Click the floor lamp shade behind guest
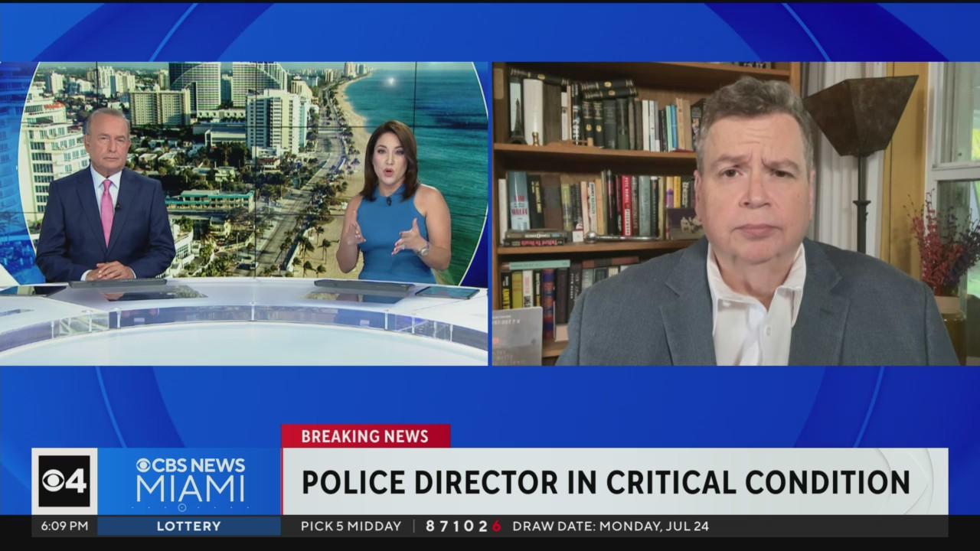This screenshot has height=551, width=980. click(859, 105)
